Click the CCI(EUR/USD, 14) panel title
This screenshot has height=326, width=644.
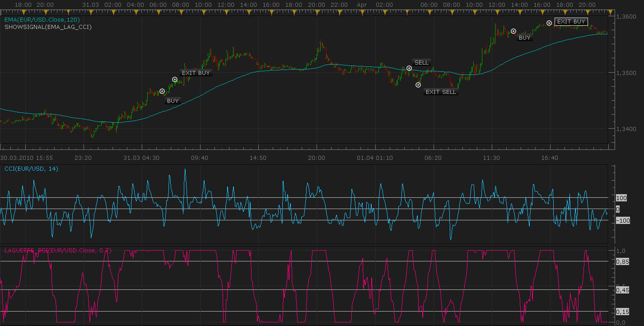(x=31, y=169)
